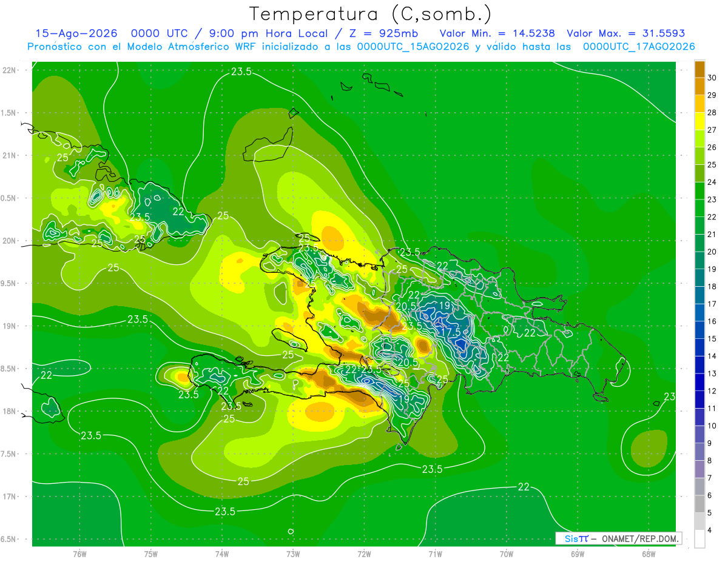Viewport: 728px width, 562px height.
Task: Pick color bar segment between 29 and 30
Action: coord(699,87)
